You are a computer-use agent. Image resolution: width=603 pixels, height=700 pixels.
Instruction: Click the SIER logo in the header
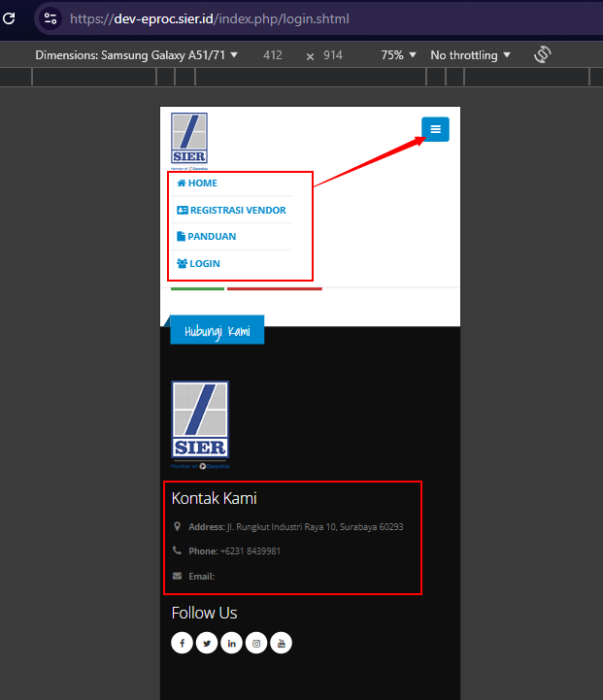(x=189, y=138)
